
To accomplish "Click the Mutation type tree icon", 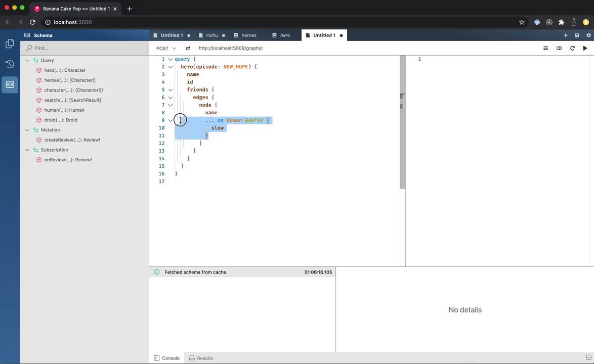I will [35, 130].
